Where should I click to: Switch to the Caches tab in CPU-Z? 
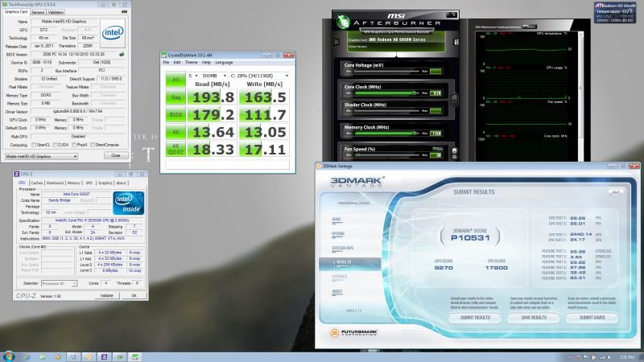point(36,183)
